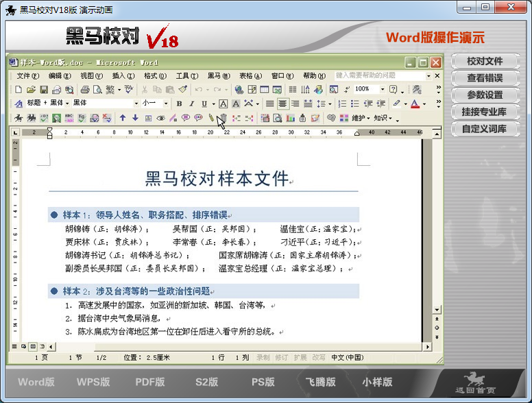Click the bar chart statistics icon
Image resolution: width=532 pixels, height=403 pixels.
click(291, 118)
